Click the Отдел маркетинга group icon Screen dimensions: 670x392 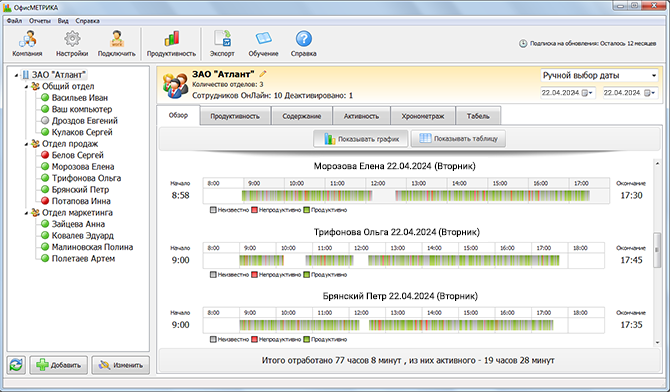click(x=35, y=212)
